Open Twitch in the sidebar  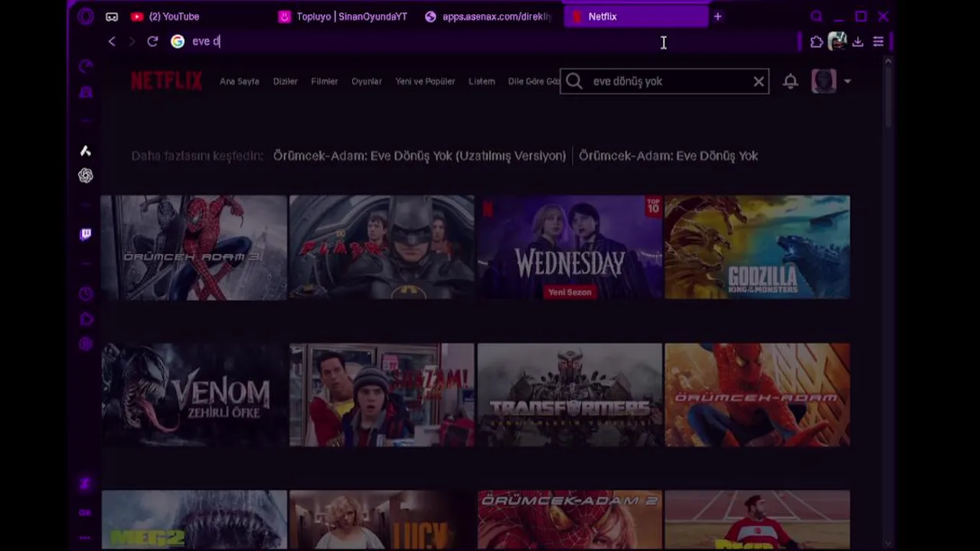86,234
